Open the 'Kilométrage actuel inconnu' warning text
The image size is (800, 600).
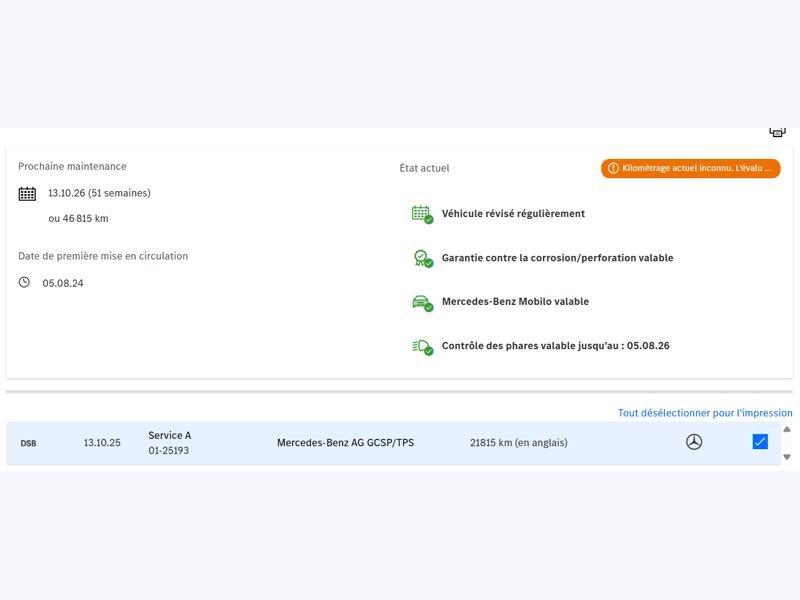(696, 169)
